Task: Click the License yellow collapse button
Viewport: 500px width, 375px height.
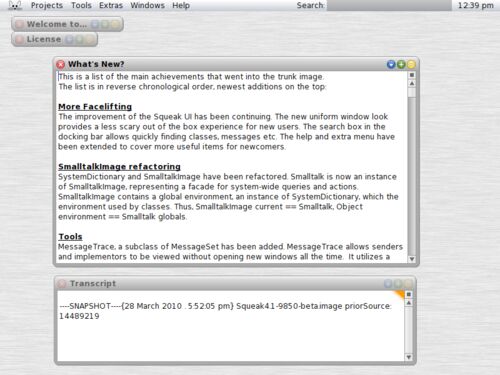Action: click(x=89, y=39)
